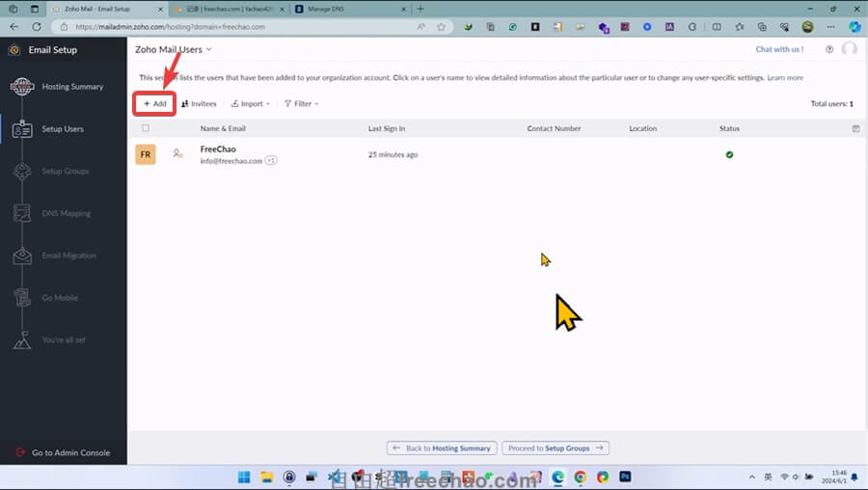Open the column settings icon in the table header
The height and width of the screenshot is (490, 868).
coord(855,128)
